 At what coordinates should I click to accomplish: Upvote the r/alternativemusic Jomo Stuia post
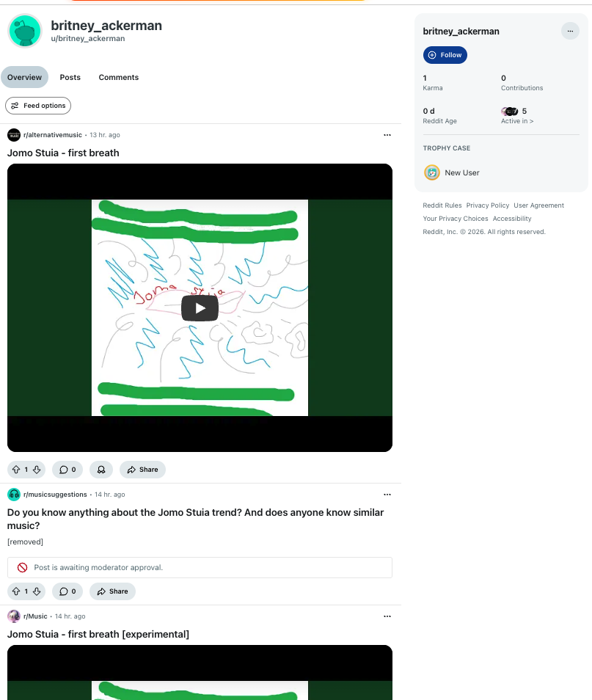point(16,470)
